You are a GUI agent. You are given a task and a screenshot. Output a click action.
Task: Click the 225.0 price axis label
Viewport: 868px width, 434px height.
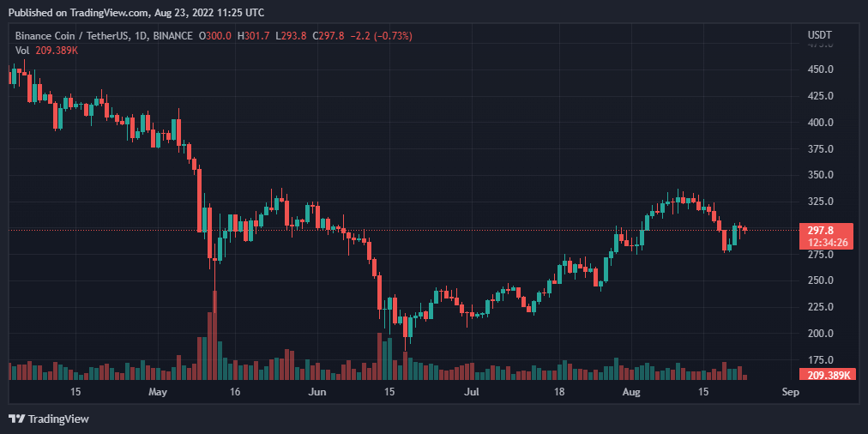[x=820, y=307]
